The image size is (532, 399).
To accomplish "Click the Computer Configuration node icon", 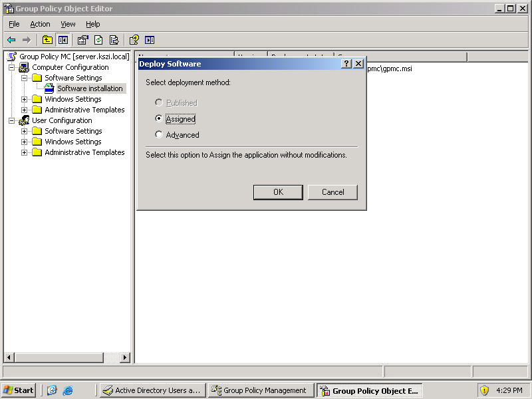I will click(x=24, y=67).
